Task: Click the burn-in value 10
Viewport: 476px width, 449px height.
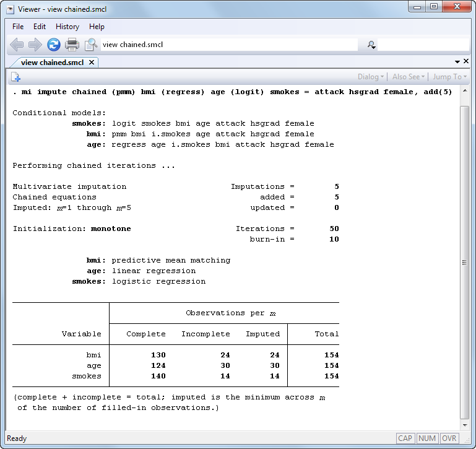Action: point(334,240)
